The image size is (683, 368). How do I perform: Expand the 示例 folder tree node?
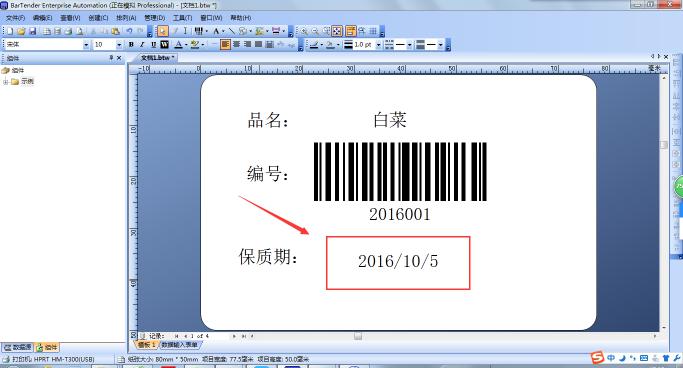[x=6, y=81]
